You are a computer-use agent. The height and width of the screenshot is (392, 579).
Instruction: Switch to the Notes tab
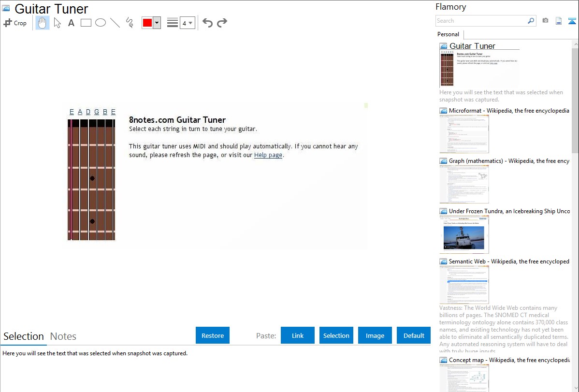click(63, 336)
